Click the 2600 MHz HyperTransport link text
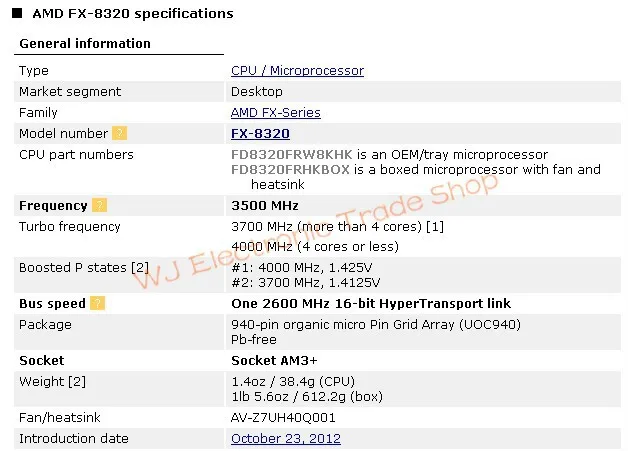 tap(370, 303)
